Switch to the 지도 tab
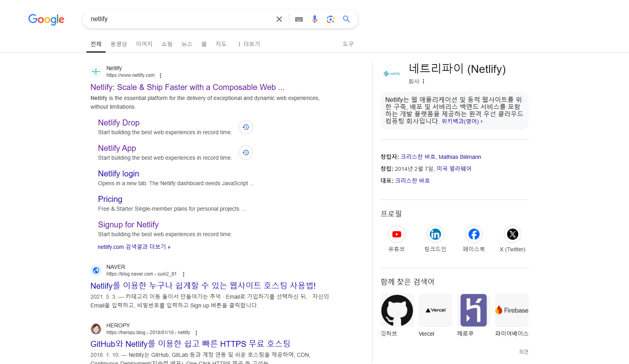This screenshot has width=629, height=364. tap(221, 44)
